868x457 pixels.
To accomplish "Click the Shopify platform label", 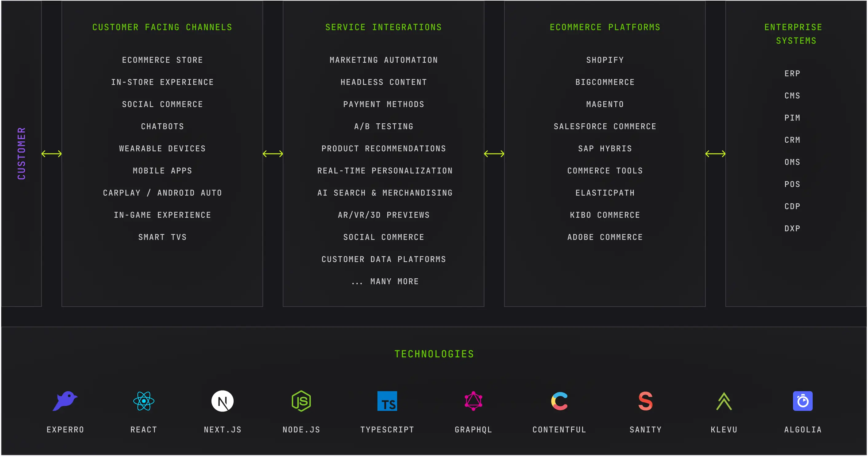I will [605, 60].
